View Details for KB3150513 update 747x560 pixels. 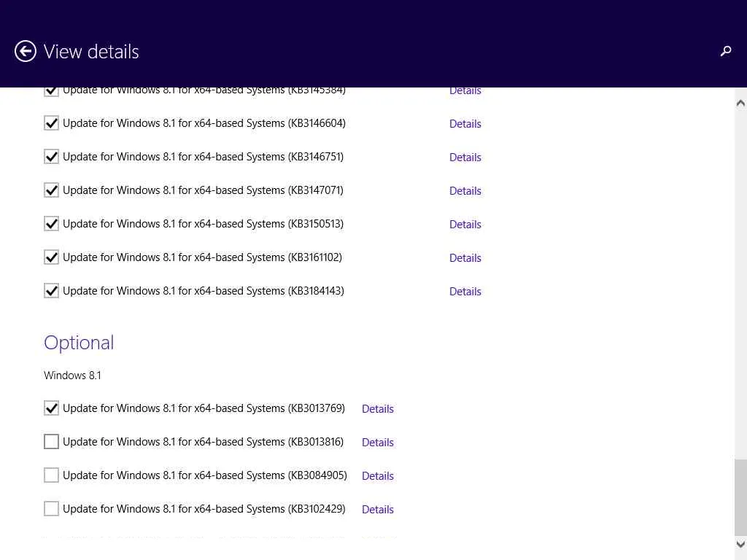tap(465, 225)
